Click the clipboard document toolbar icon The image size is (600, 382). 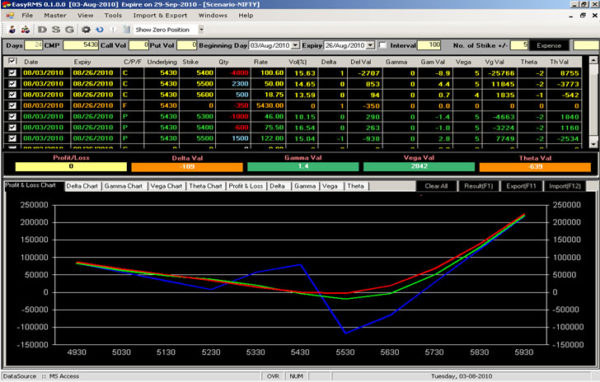(127, 29)
